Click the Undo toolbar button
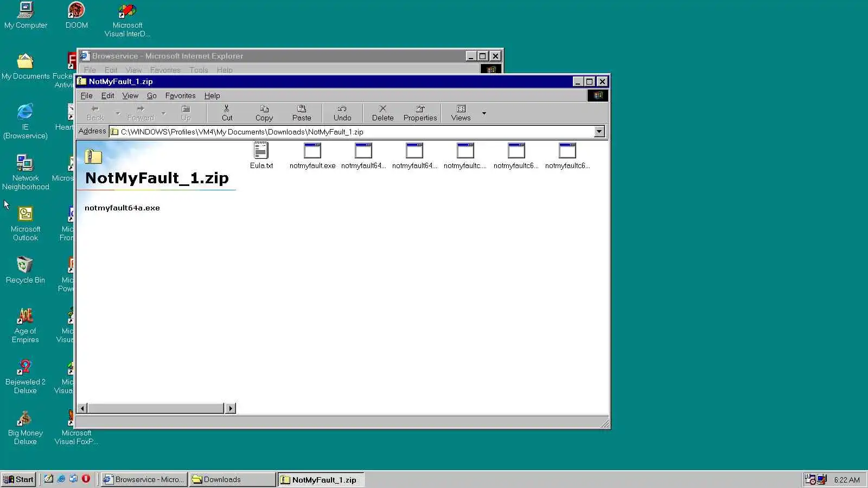Image resolution: width=868 pixels, height=488 pixels. (x=342, y=113)
